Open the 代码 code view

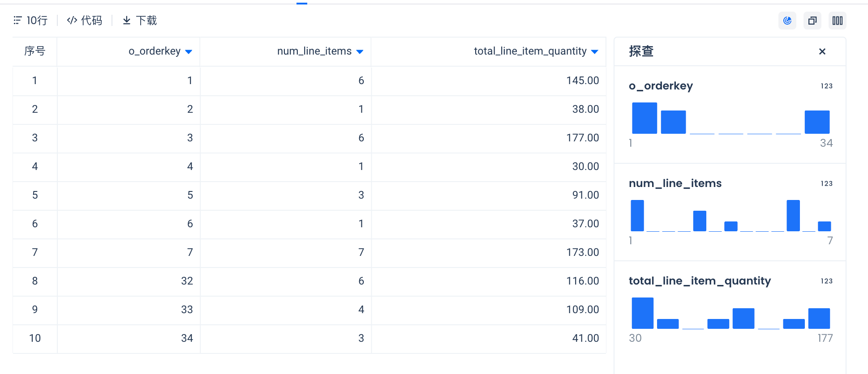pos(85,21)
